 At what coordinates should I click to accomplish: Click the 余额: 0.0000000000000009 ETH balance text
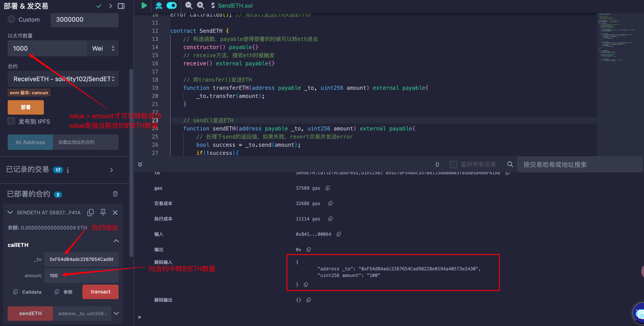click(47, 228)
